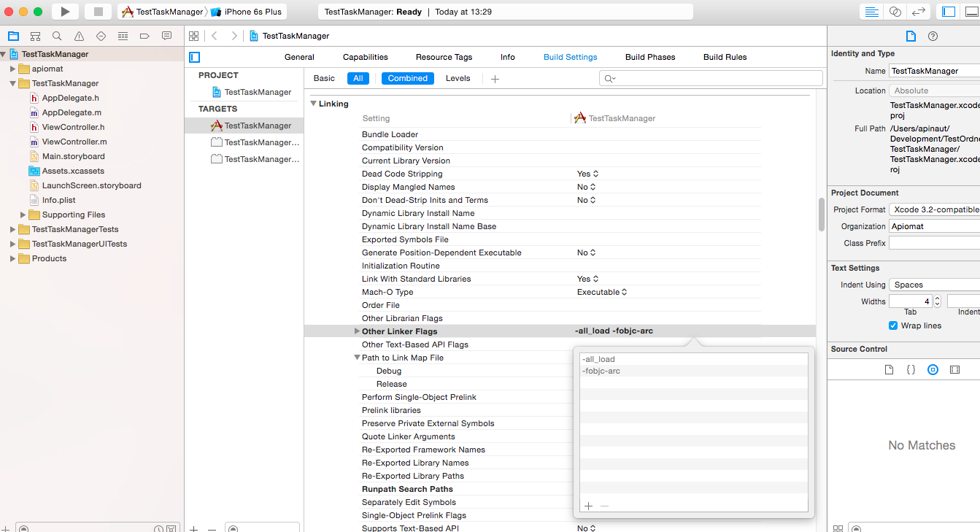The height and width of the screenshot is (532, 980).
Task: Open the Location Absolute dropdown
Action: 934,90
